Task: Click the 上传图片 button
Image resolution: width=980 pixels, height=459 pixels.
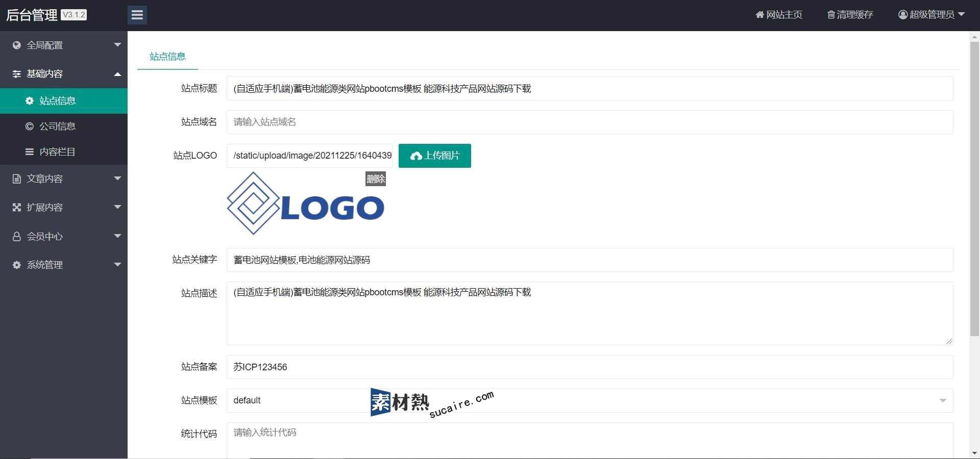Action: (435, 156)
